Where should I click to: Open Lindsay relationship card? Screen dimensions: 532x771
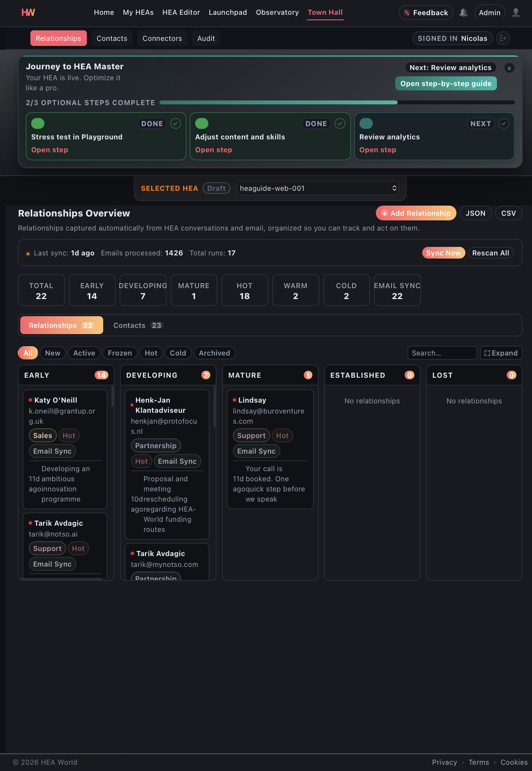pos(270,449)
